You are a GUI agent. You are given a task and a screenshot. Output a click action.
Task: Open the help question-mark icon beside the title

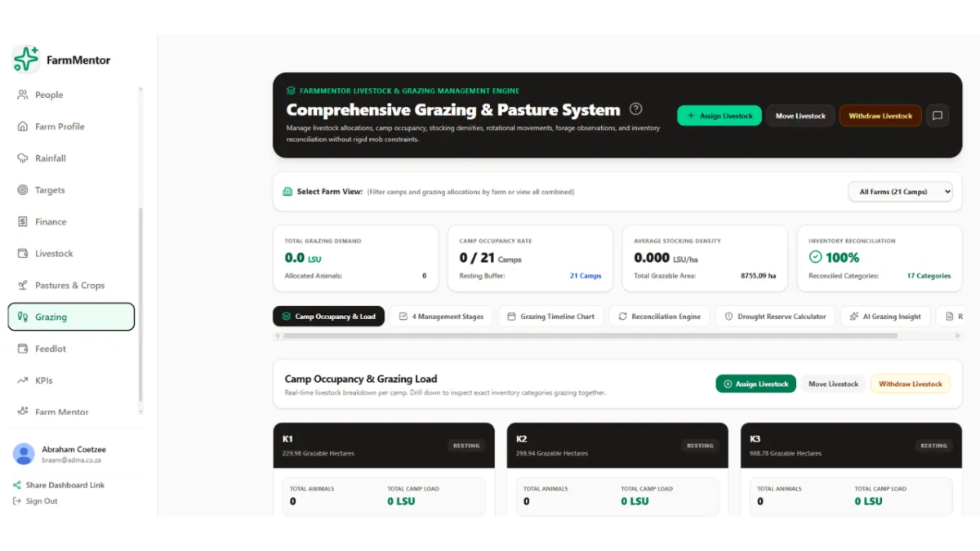coord(636,109)
